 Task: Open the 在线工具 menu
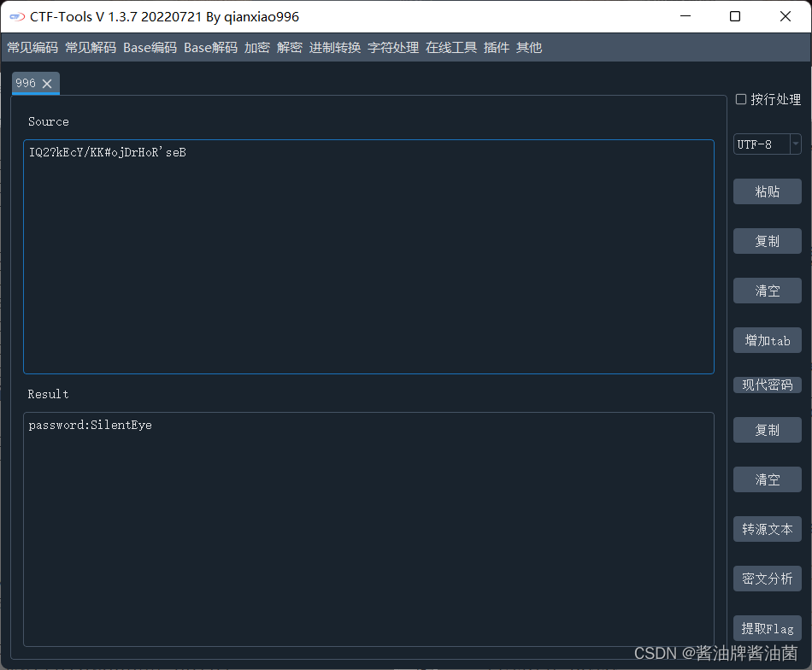coord(451,48)
